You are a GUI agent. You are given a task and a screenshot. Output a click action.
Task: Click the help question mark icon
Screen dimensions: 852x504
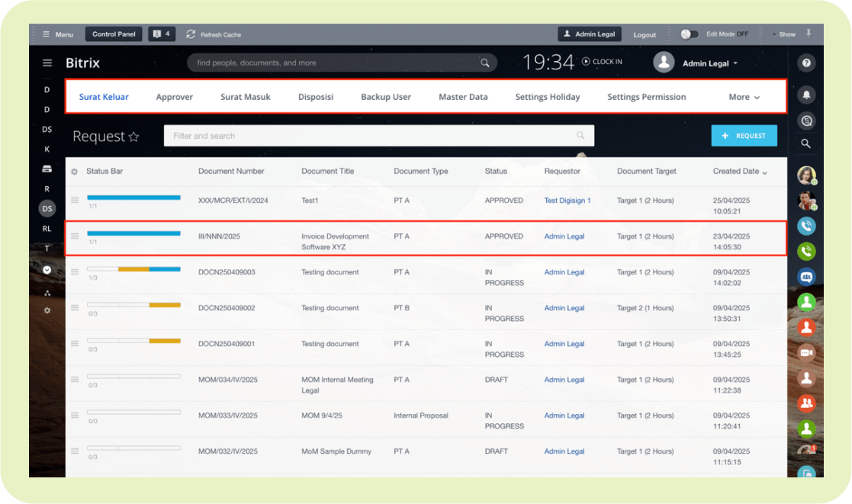806,63
